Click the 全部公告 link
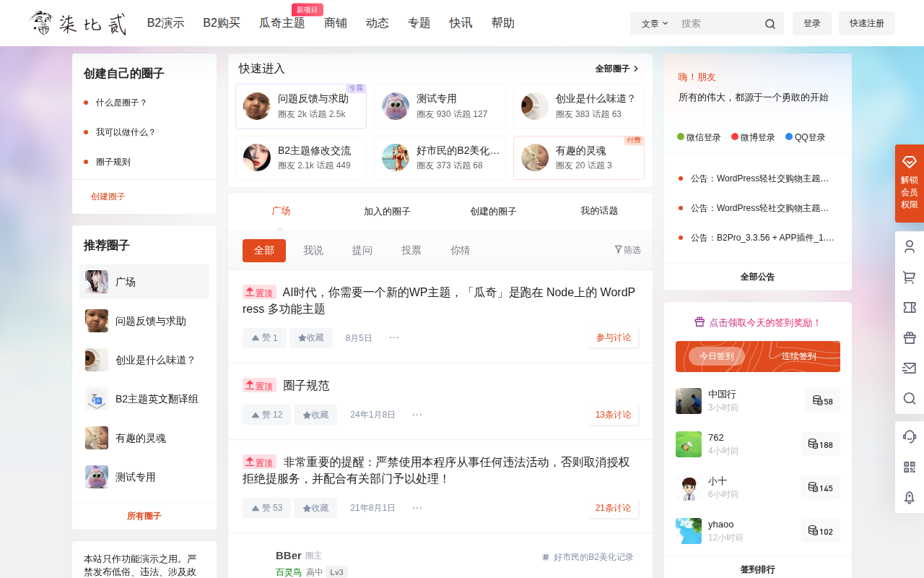924x578 pixels. (758, 277)
